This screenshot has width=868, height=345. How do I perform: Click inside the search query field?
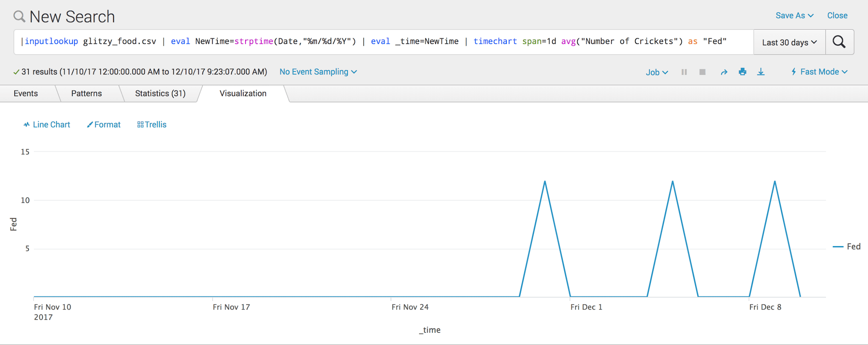click(x=384, y=42)
